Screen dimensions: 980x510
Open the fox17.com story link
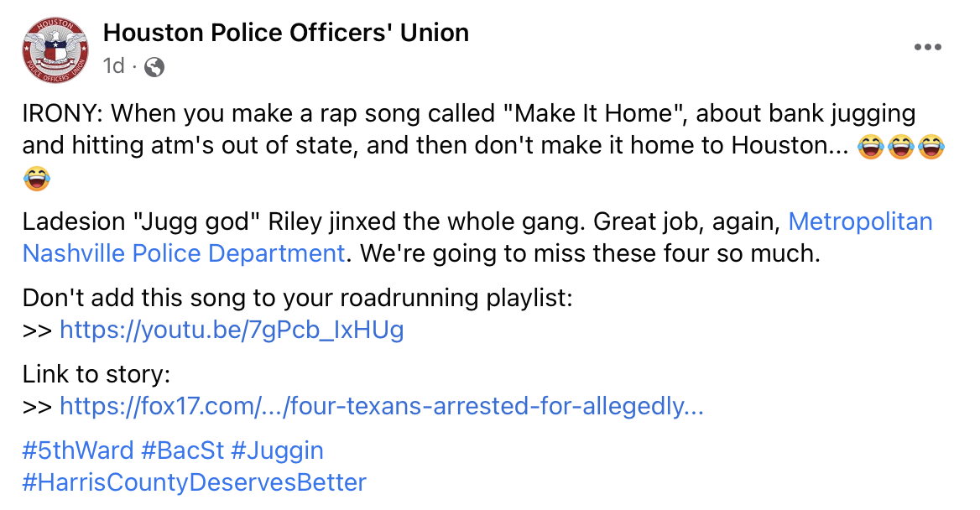pos(381,406)
